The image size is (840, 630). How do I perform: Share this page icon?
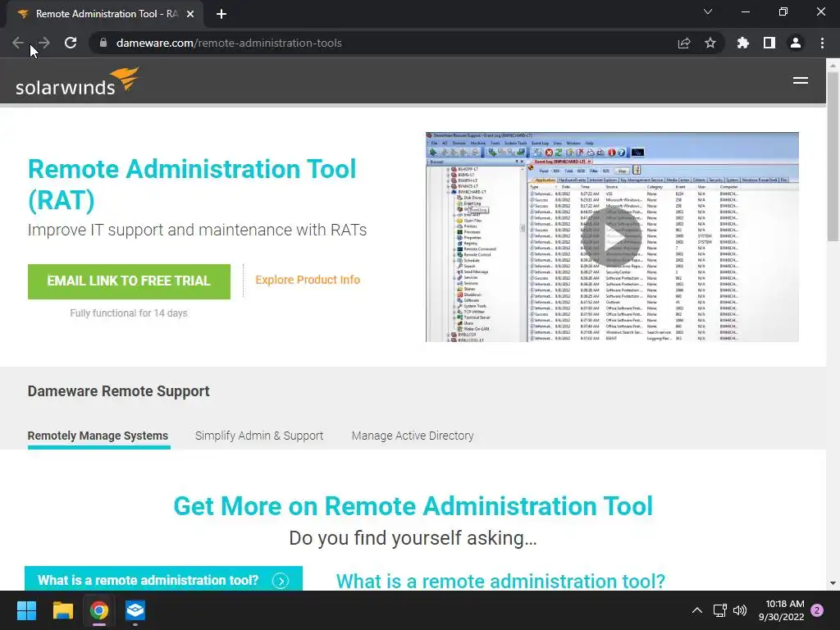[x=684, y=43]
